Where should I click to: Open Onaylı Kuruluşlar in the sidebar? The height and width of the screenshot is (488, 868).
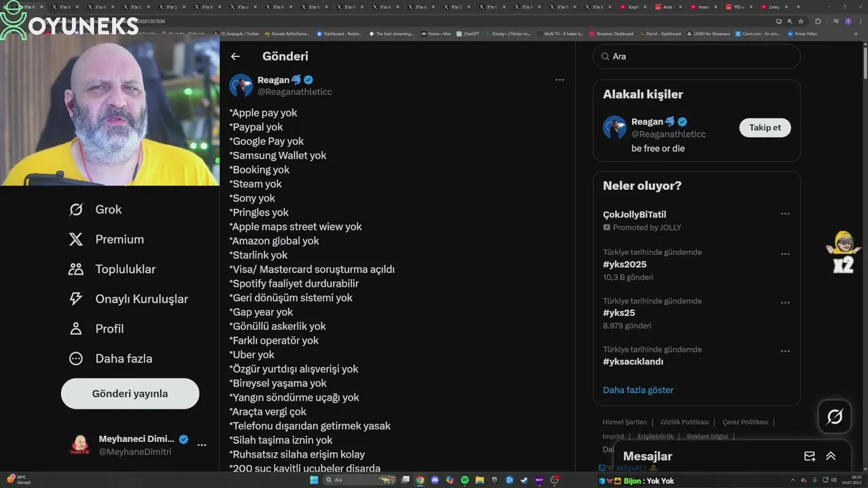(x=128, y=299)
